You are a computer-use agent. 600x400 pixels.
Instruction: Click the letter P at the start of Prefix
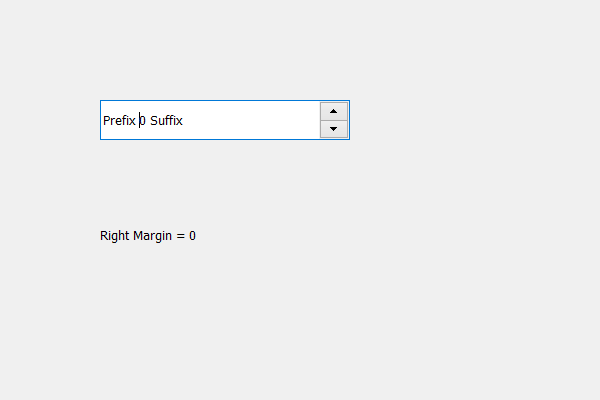pos(106,121)
